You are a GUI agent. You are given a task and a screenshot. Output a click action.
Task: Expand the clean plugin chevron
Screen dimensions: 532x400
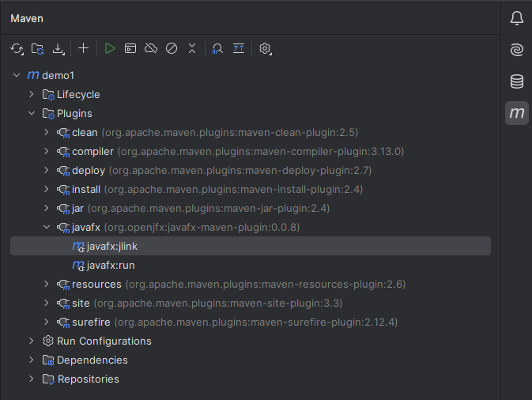click(x=47, y=132)
